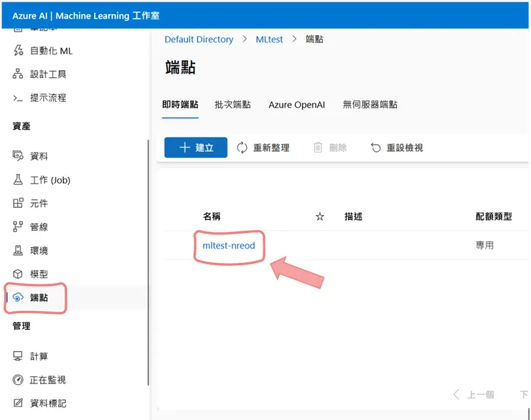Image resolution: width=531 pixels, height=420 pixels.
Task: Click the 上一個 previous page button
Action: pos(474,394)
